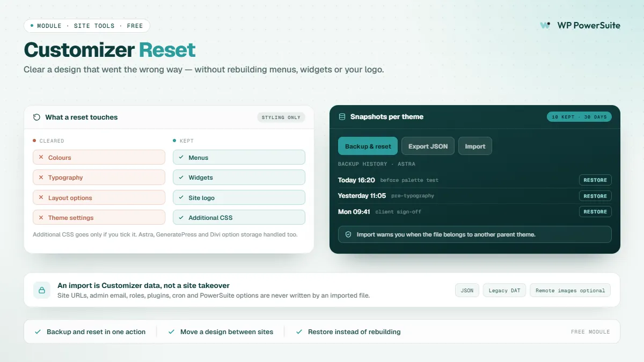Click the 'Additional CSS goes only if you tick it' note

pyautogui.click(x=165, y=234)
